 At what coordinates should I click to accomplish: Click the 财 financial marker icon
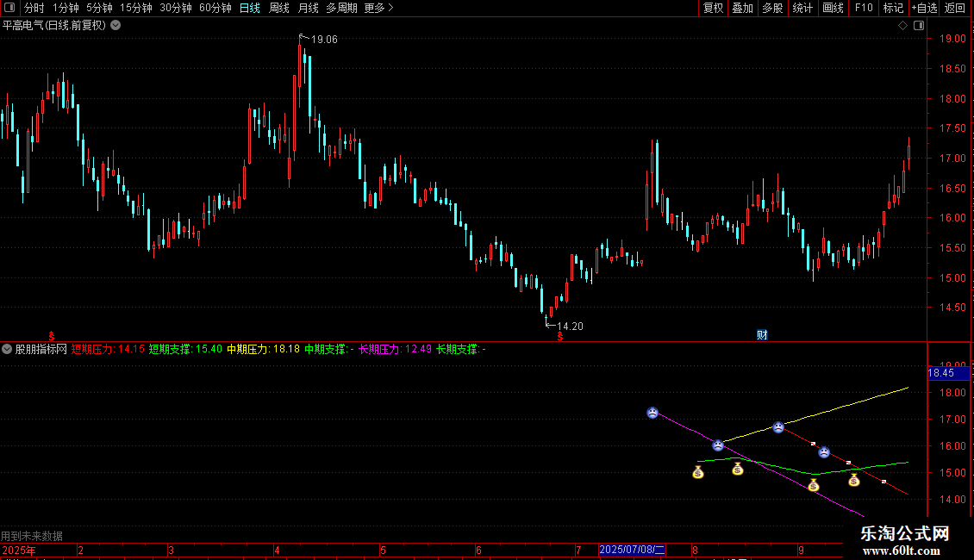pyautogui.click(x=762, y=334)
